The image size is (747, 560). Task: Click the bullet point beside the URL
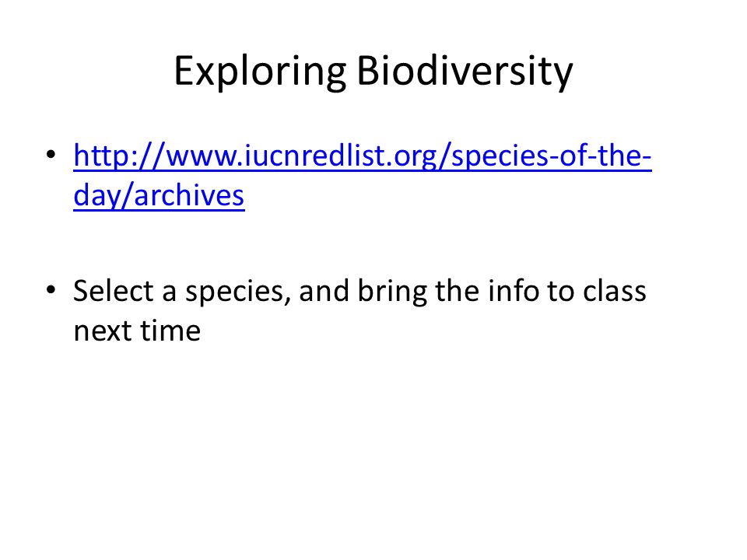[51, 155]
